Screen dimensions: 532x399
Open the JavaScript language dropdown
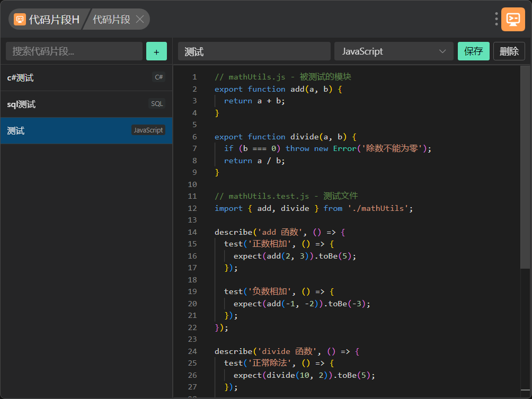point(393,51)
